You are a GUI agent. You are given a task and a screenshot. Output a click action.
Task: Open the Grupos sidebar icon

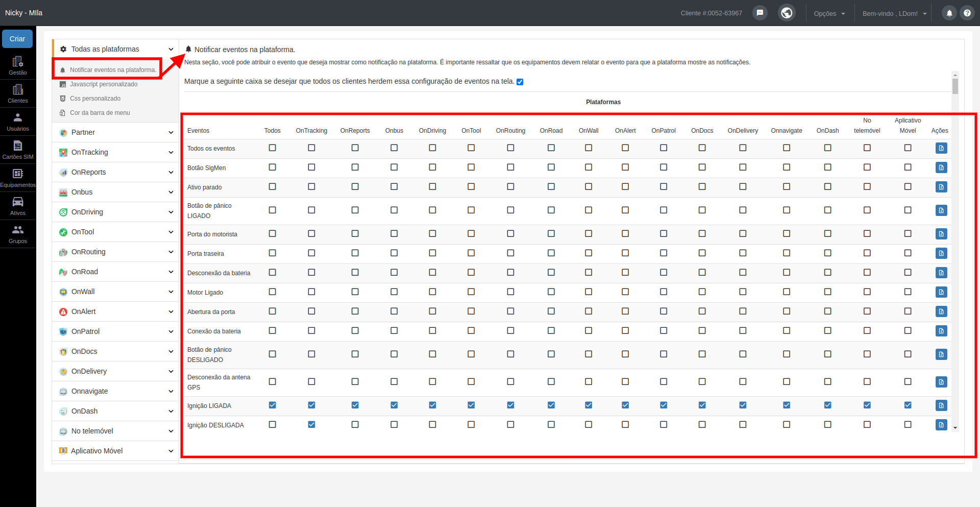tap(18, 234)
